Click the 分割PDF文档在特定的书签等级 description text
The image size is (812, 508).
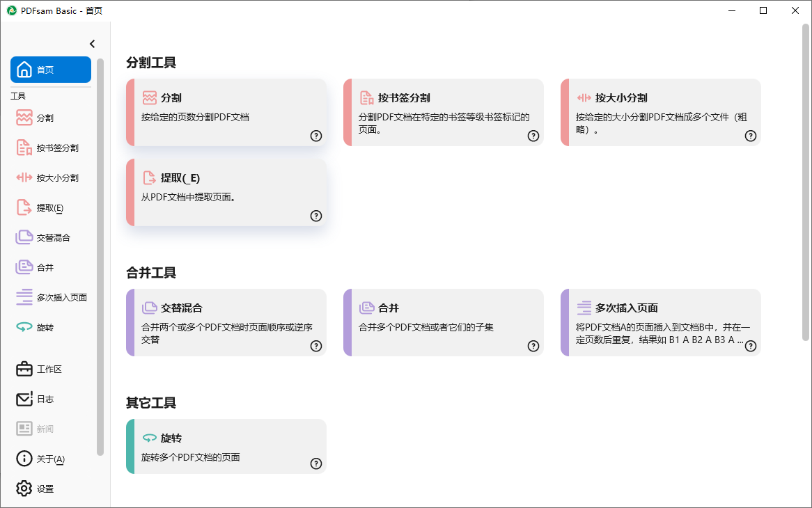click(x=444, y=123)
